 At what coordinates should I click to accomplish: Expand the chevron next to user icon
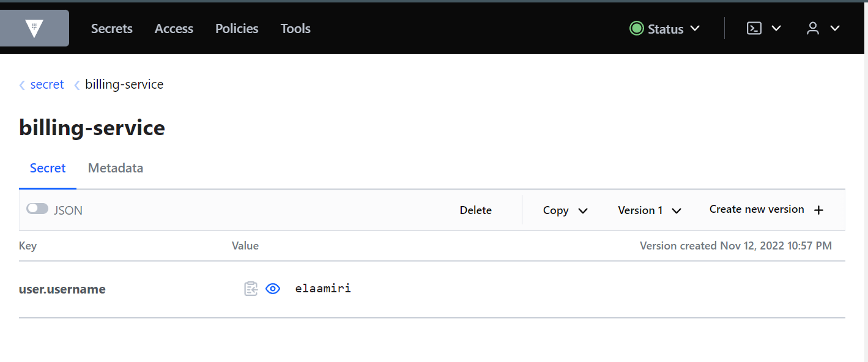pyautogui.click(x=834, y=28)
